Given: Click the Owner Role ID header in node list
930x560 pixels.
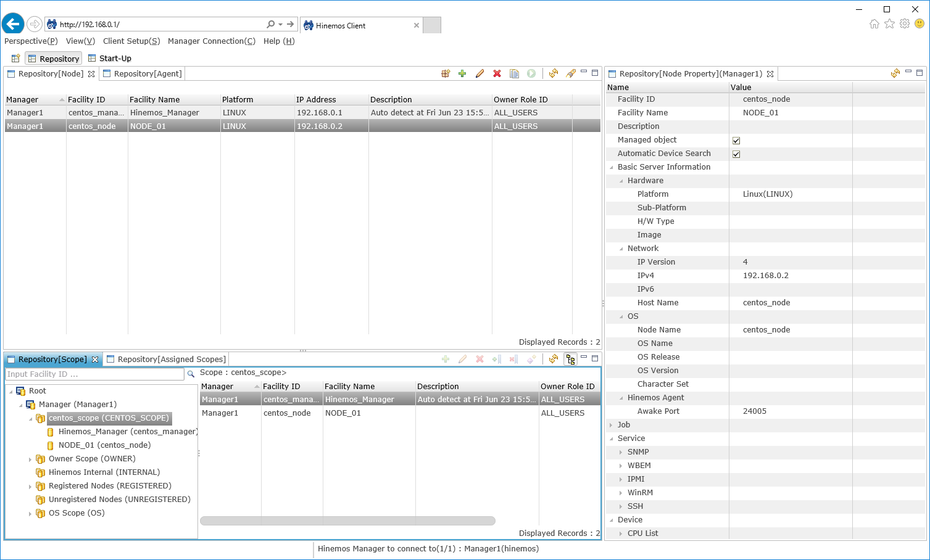Looking at the screenshot, I should tap(532, 99).
